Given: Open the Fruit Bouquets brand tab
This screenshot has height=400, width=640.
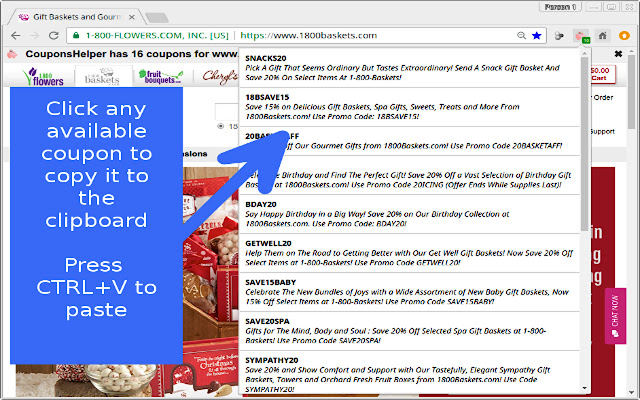Looking at the screenshot, I should click(161, 76).
